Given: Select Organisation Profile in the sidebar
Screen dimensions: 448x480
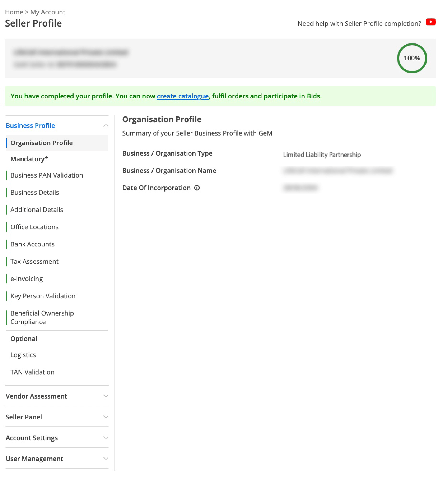Looking at the screenshot, I should [x=57, y=143].
